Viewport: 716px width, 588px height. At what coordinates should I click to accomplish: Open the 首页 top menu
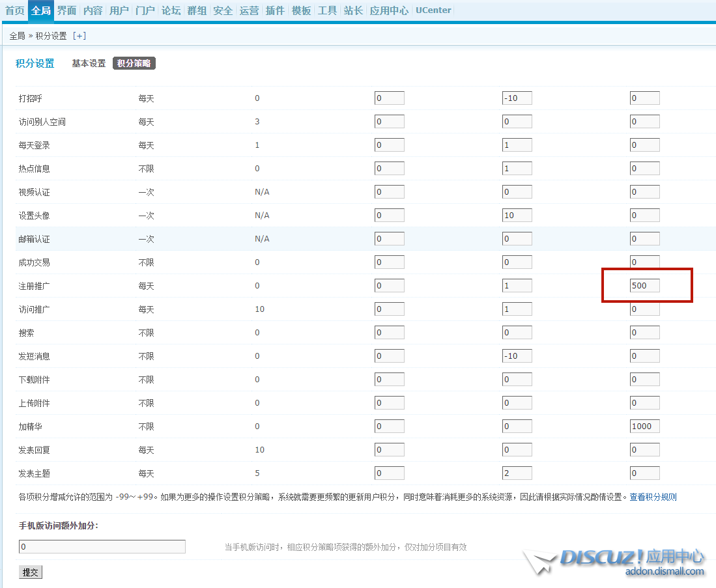click(x=15, y=10)
